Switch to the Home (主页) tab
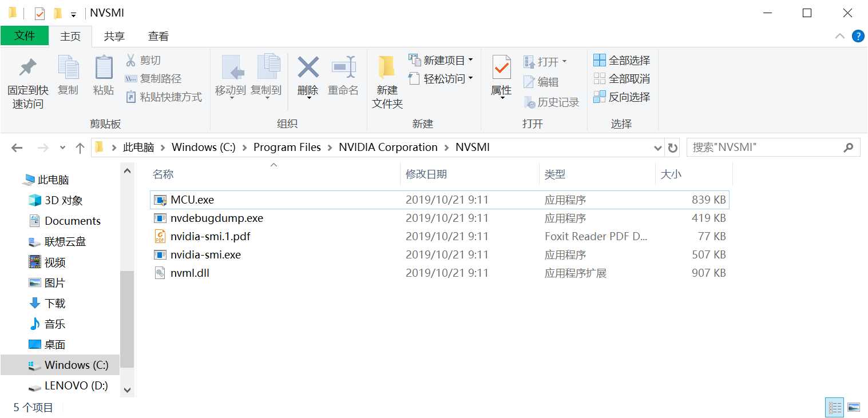The height and width of the screenshot is (418, 868). [70, 36]
